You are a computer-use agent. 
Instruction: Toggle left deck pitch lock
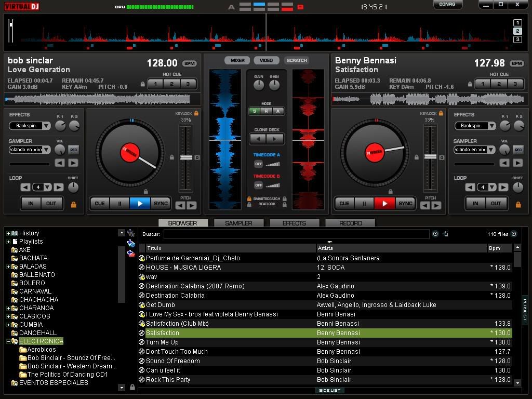(x=172, y=157)
